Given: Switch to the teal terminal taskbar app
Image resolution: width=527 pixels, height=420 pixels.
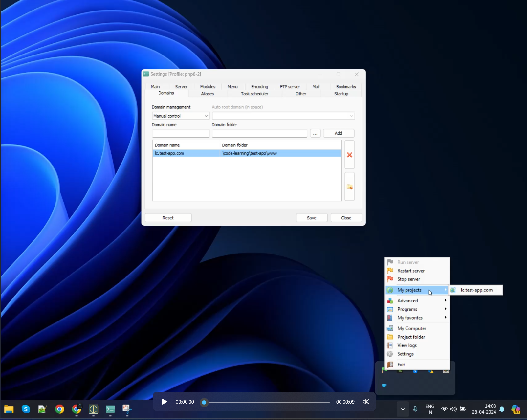Looking at the screenshot, I should click(x=110, y=409).
